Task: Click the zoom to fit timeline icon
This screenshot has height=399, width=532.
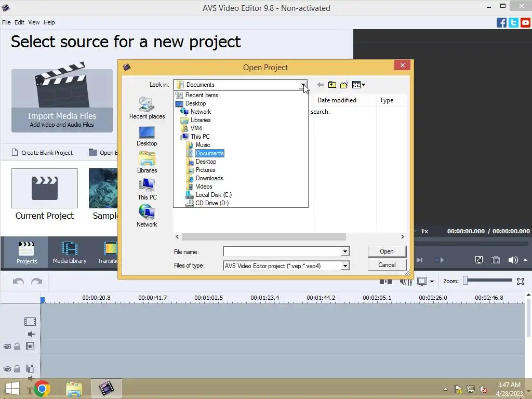Action: pos(521,281)
